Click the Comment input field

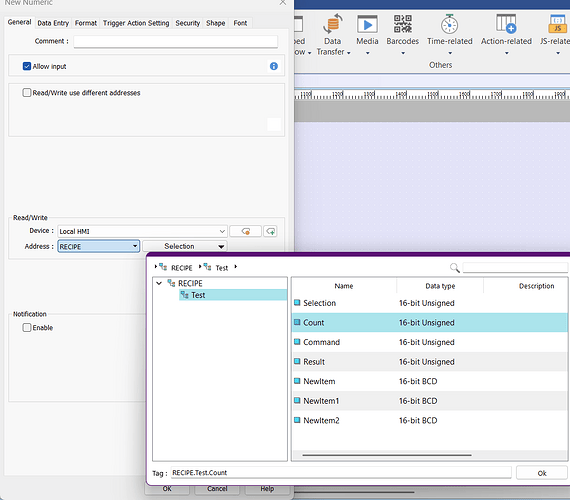[176, 41]
